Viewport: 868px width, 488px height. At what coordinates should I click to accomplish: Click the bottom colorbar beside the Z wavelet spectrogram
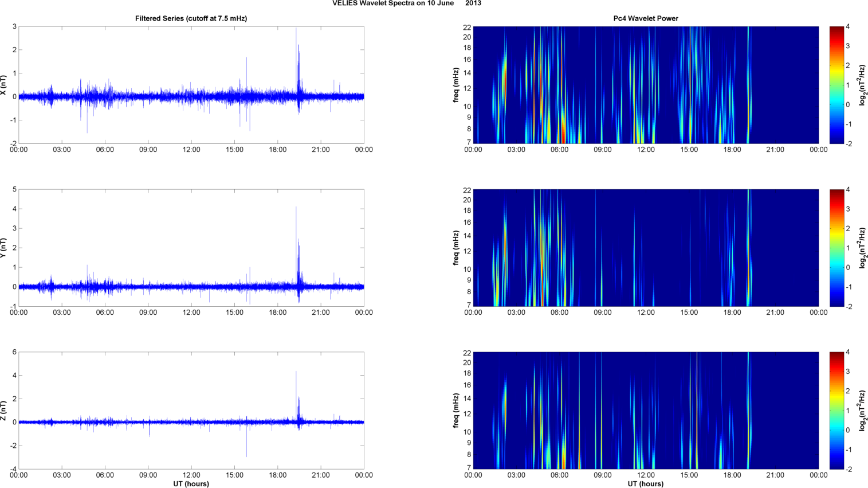point(836,411)
